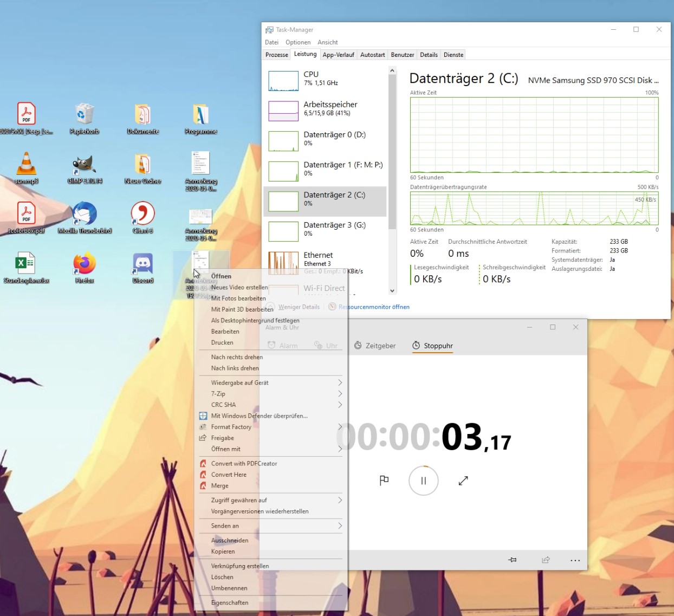674x616 pixels.
Task: Click the stopwatch lap flag icon
Action: tap(384, 480)
